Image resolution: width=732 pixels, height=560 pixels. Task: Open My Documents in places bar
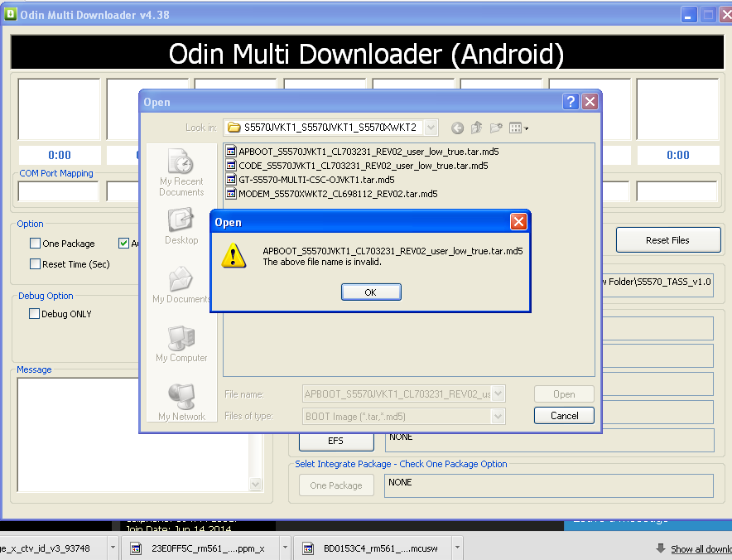(181, 285)
